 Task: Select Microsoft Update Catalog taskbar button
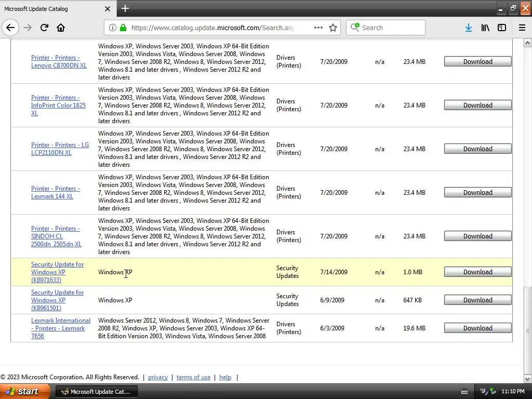pyautogui.click(x=96, y=392)
